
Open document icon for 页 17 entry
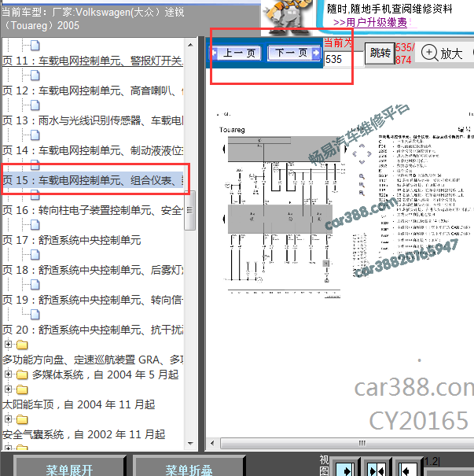35,225
